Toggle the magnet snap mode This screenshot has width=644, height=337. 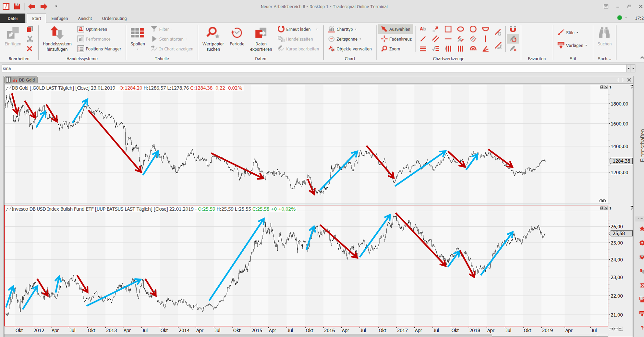point(513,29)
